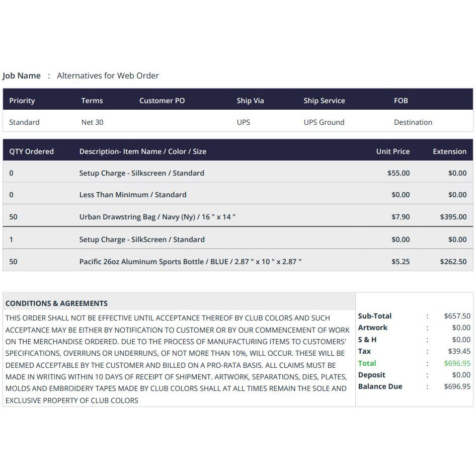The height and width of the screenshot is (476, 476).
Task: Click the Job Name label
Action: [22, 75]
